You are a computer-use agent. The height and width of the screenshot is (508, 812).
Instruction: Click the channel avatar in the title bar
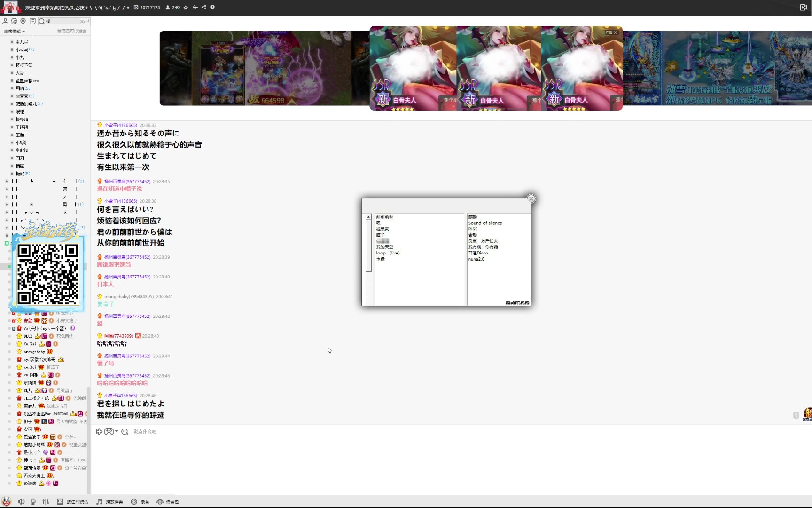click(x=10, y=8)
